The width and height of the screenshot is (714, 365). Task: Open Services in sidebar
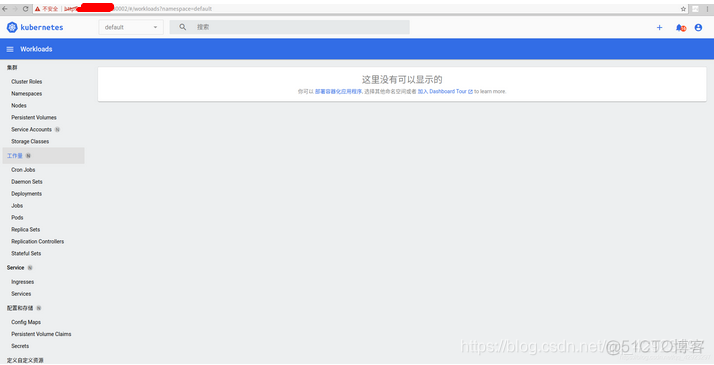pos(21,294)
